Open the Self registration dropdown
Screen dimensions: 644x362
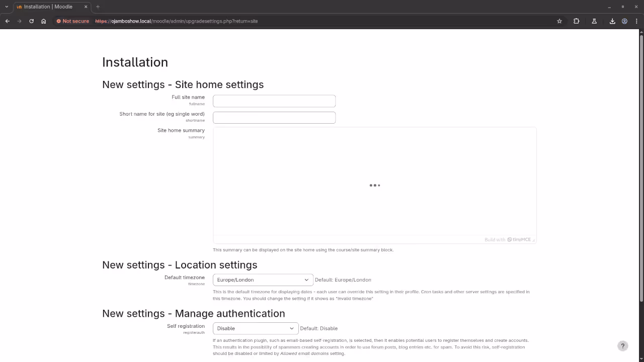pyautogui.click(x=256, y=328)
